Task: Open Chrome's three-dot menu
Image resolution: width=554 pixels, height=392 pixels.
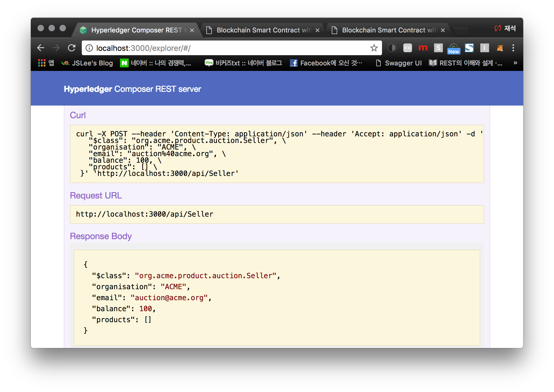Action: pos(513,48)
